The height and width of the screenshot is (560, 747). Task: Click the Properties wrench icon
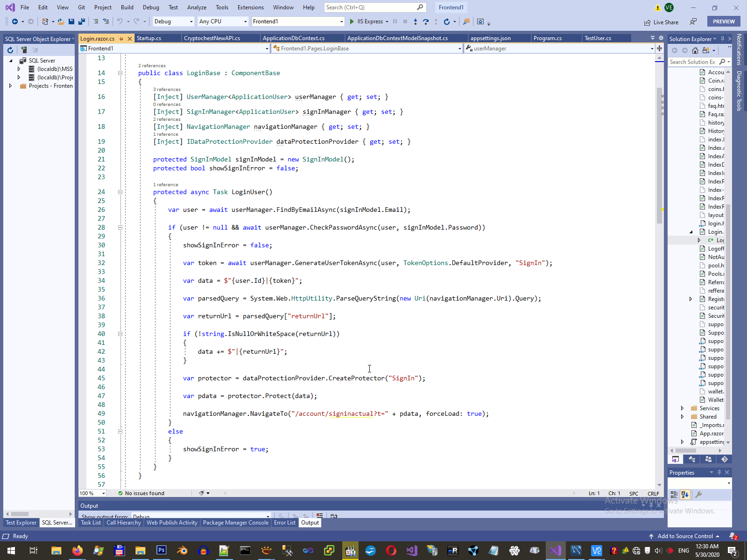pos(698,495)
